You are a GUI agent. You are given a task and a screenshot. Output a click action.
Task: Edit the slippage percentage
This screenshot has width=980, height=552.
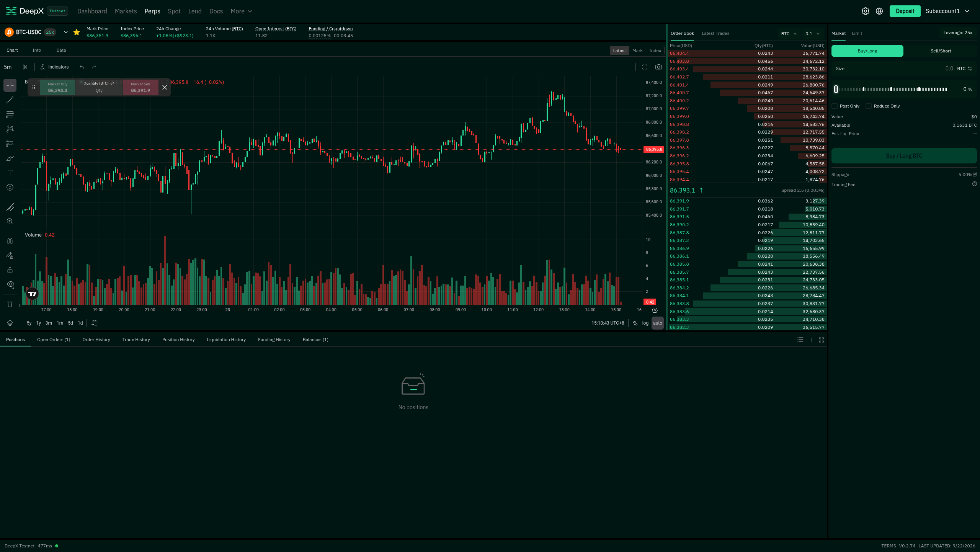pos(975,175)
